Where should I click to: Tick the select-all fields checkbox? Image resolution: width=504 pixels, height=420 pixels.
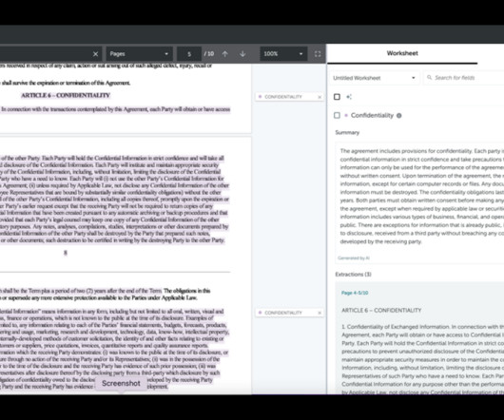tap(337, 97)
